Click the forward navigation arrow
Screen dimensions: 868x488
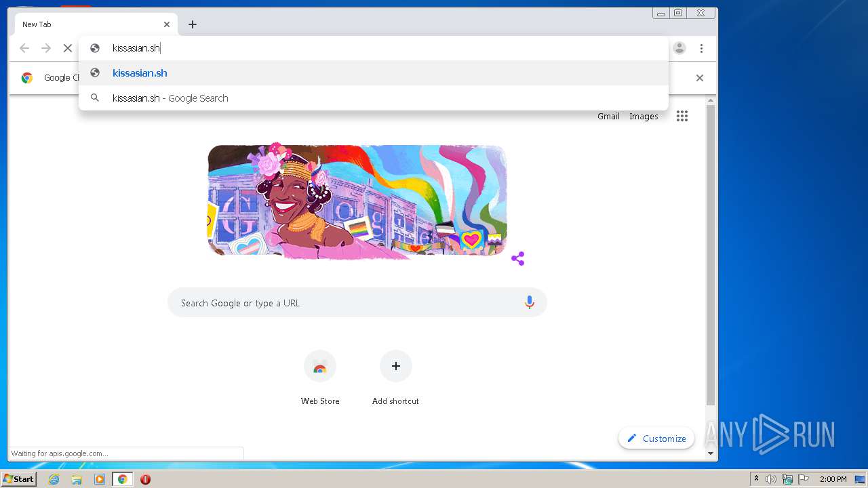click(x=46, y=48)
